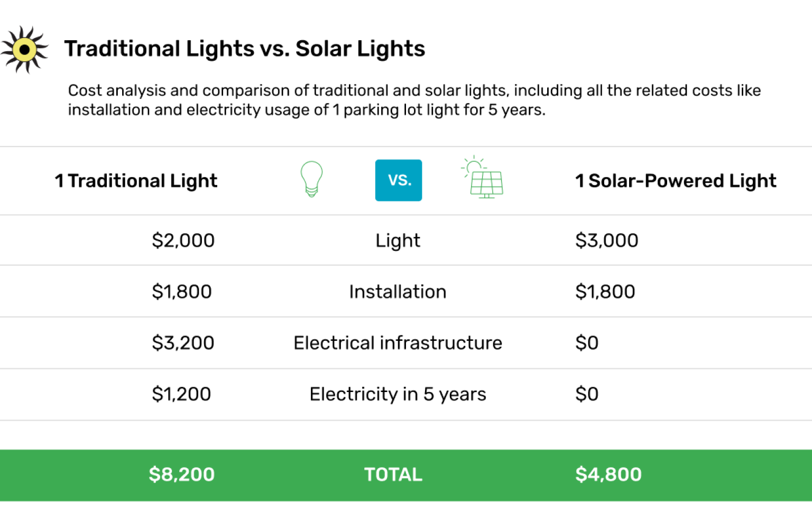Click the solar $0 electrical infrastructure value
812x531 pixels.
coord(587,343)
